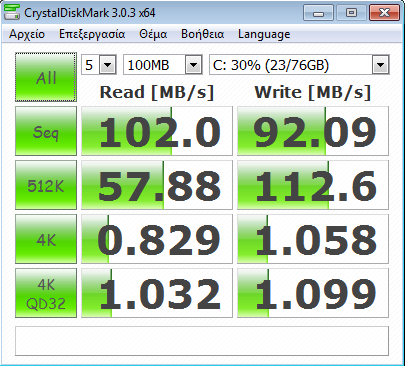Image resolution: width=405 pixels, height=366 pixels.
Task: Expand the drive selector showing C: 30%
Action: click(380, 65)
